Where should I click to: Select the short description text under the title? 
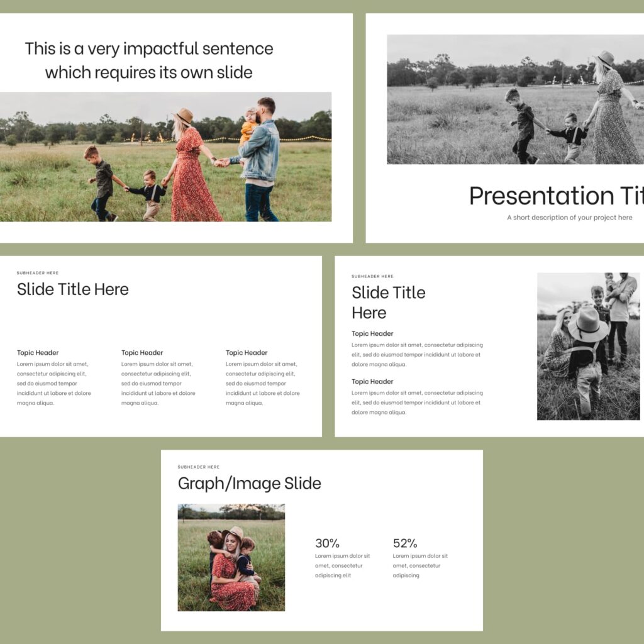(x=569, y=218)
